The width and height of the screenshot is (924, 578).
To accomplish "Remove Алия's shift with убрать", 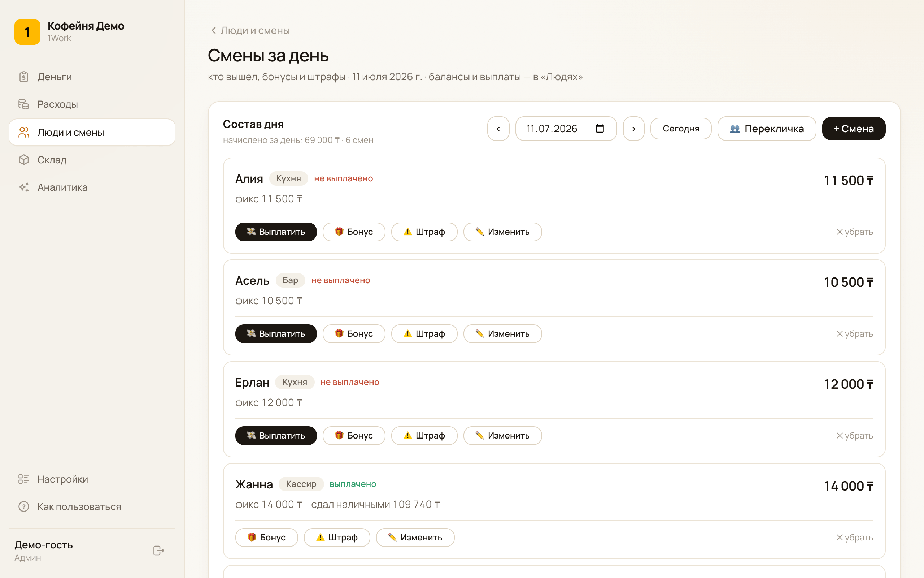I will [854, 232].
